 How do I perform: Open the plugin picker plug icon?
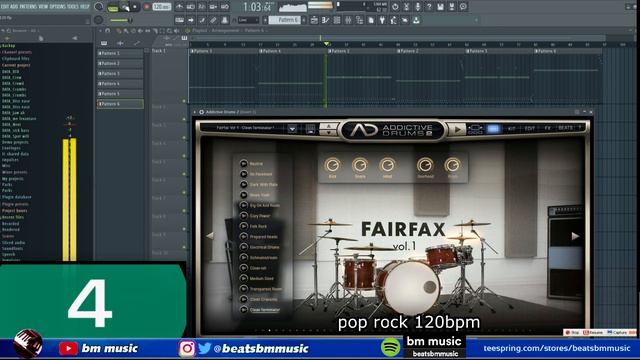click(382, 20)
